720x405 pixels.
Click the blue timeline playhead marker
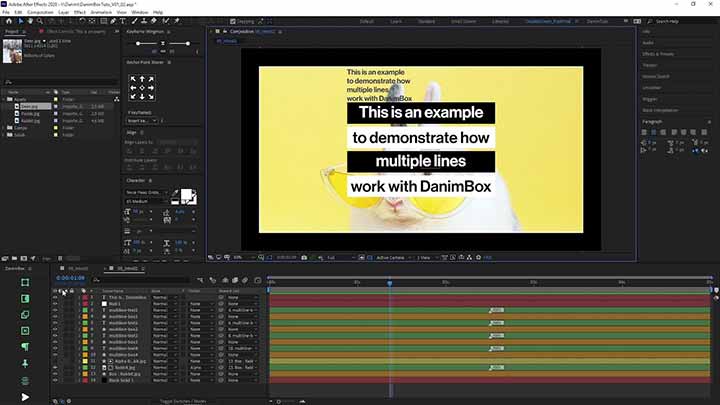pyautogui.click(x=389, y=283)
